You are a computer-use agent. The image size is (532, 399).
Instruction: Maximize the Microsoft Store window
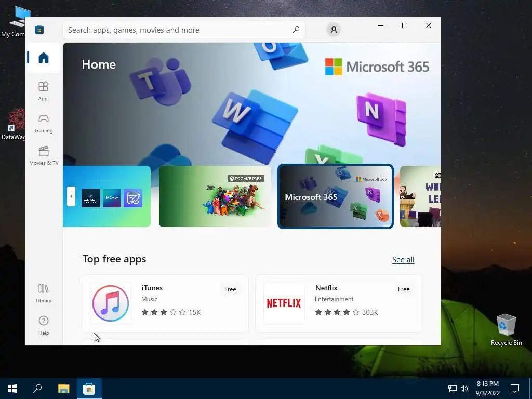coord(404,25)
